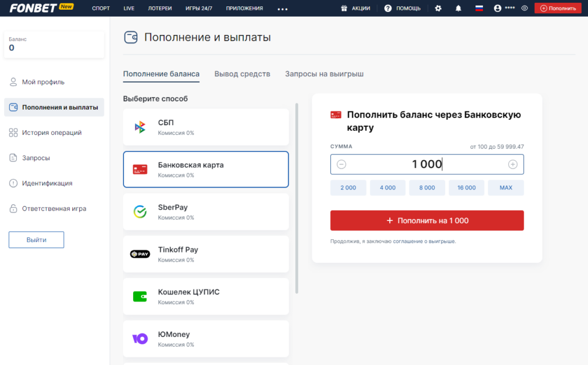Click card icon in deposit form header
588x365 pixels.
[x=335, y=115]
